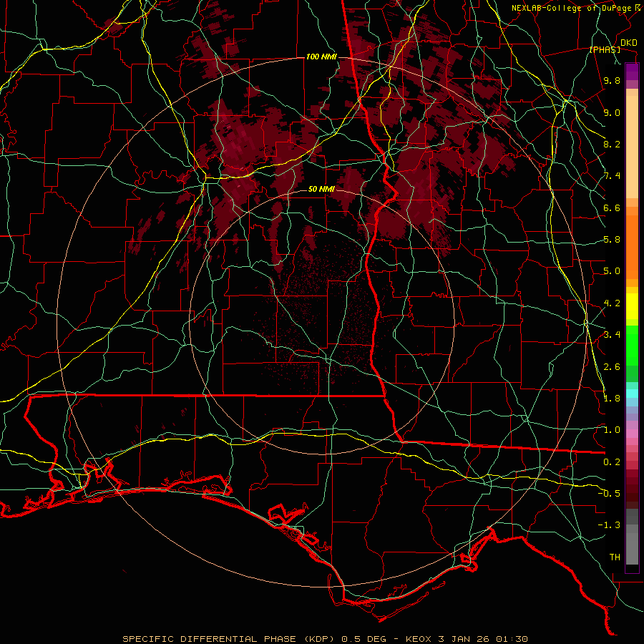This screenshot has width=644, height=644.
Task: Click the 3.4 scale value
Action: click(x=612, y=335)
